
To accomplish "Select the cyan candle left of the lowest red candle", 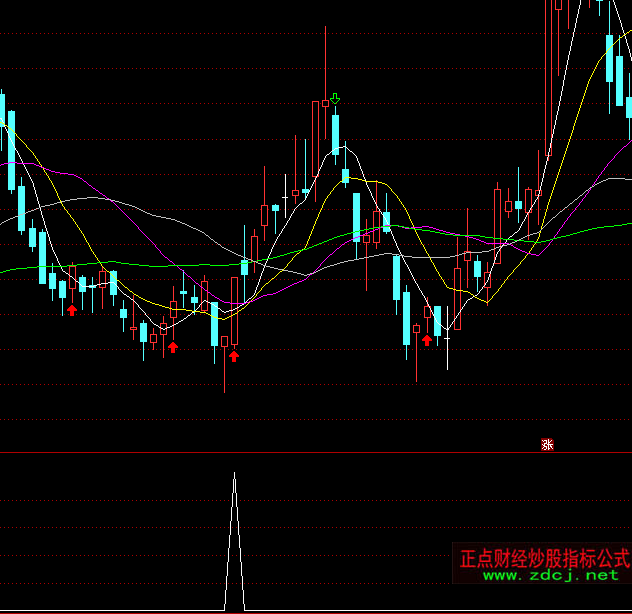I will click(214, 324).
